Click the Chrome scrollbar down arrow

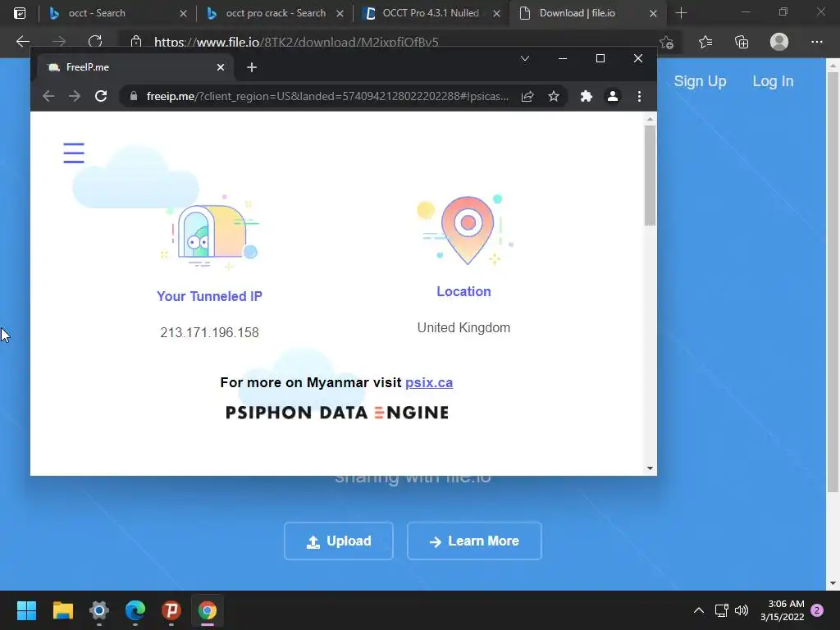650,468
